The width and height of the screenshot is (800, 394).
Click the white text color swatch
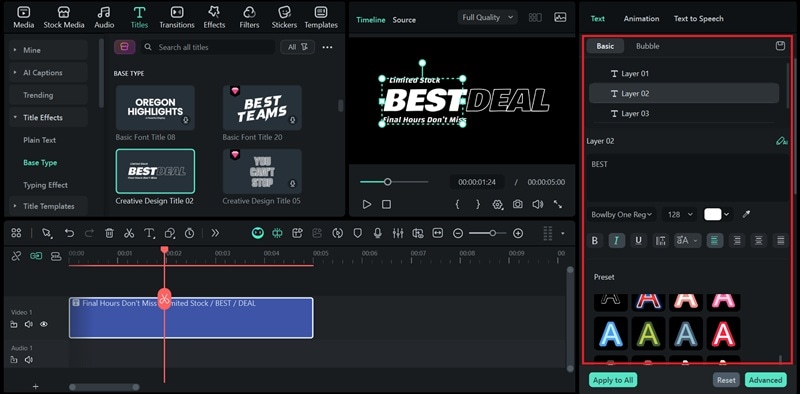click(x=713, y=214)
